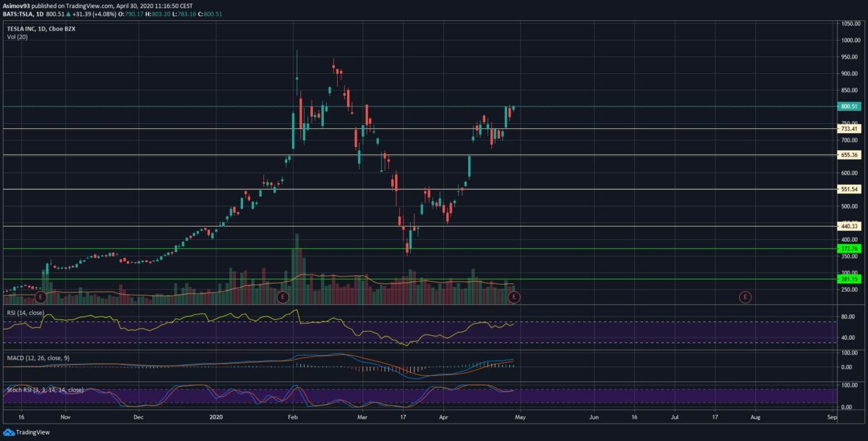The width and height of the screenshot is (868, 441).
Task: Select the 733.41 horizontal level label
Action: pyautogui.click(x=849, y=129)
